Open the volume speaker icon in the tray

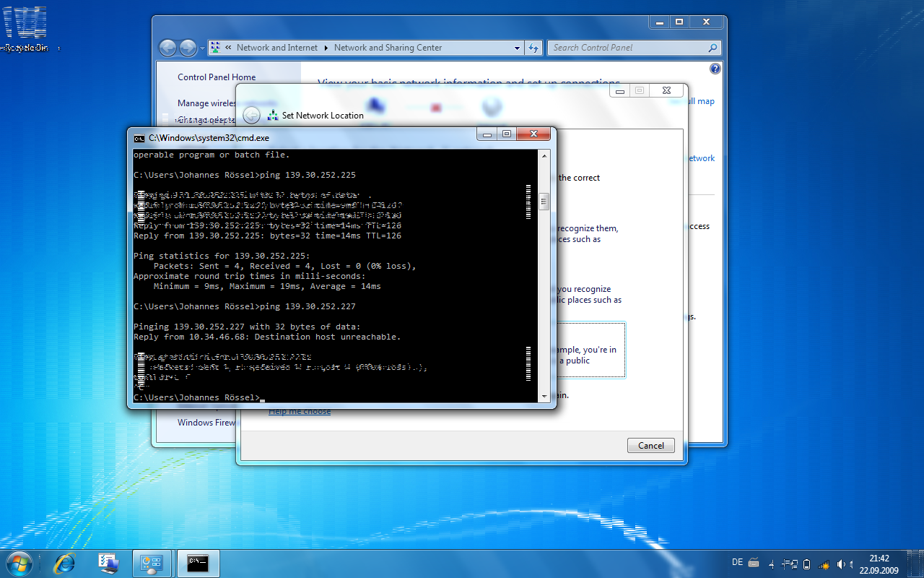click(x=841, y=564)
